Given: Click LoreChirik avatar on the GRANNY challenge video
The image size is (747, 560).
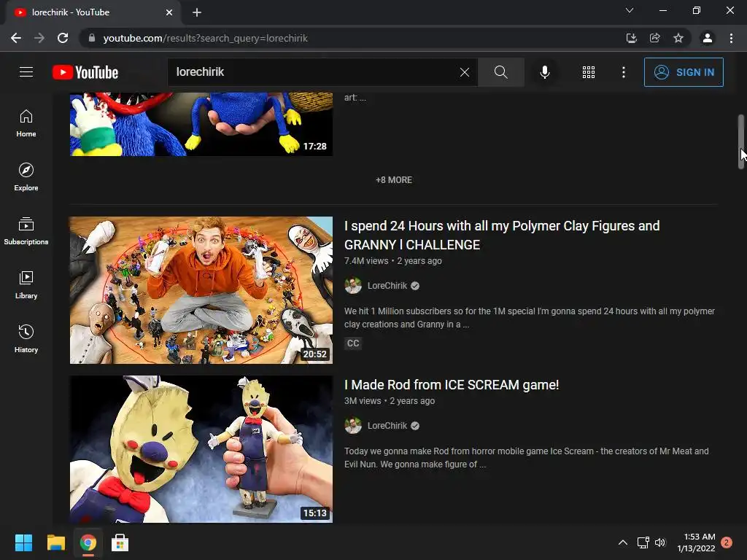Looking at the screenshot, I should [353, 286].
